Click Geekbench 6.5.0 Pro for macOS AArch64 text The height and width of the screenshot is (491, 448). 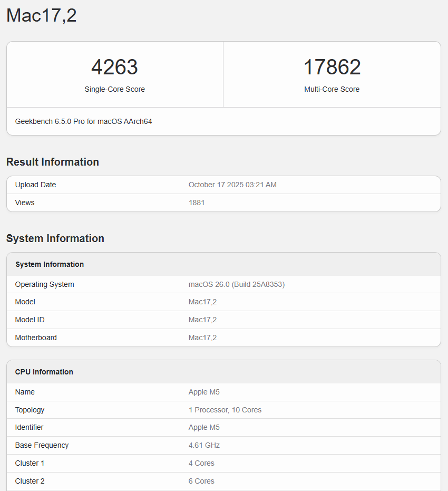click(83, 121)
